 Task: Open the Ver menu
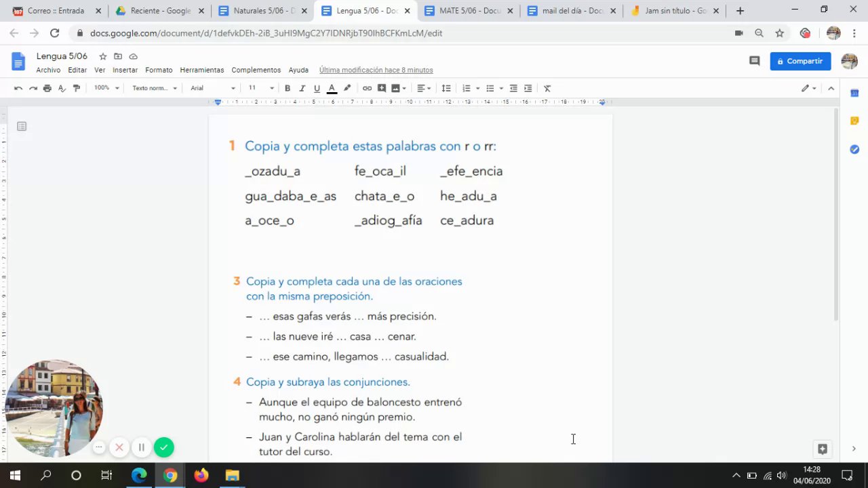click(x=100, y=70)
